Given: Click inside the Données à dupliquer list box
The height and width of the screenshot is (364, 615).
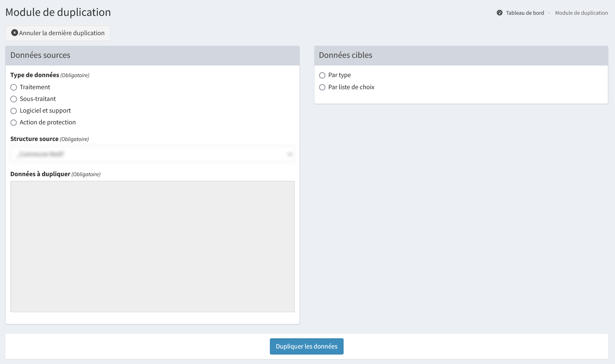Looking at the screenshot, I should (152, 246).
